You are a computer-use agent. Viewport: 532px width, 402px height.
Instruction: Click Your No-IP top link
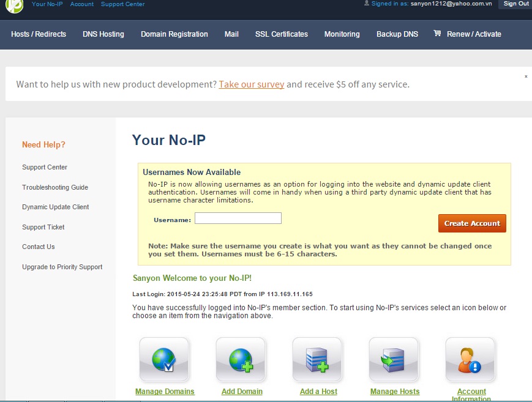[x=47, y=4]
